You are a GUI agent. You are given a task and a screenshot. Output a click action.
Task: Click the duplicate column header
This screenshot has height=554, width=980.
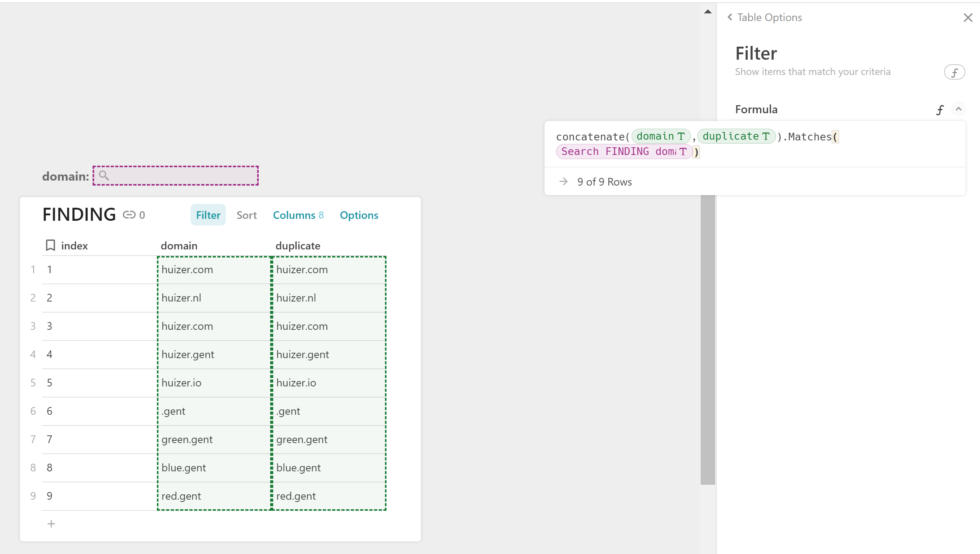click(298, 246)
